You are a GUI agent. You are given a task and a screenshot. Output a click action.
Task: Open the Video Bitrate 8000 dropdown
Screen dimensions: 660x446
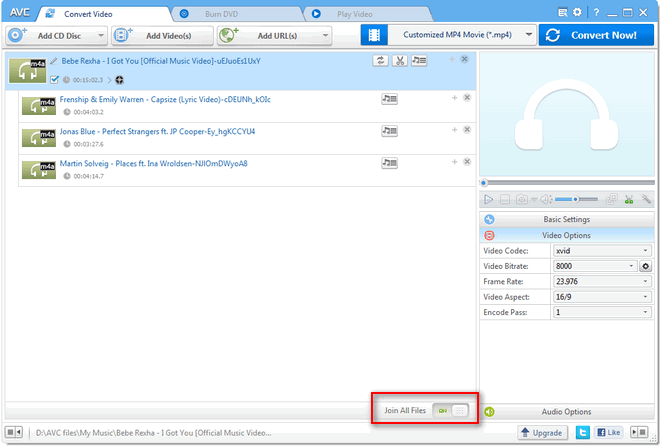[595, 266]
